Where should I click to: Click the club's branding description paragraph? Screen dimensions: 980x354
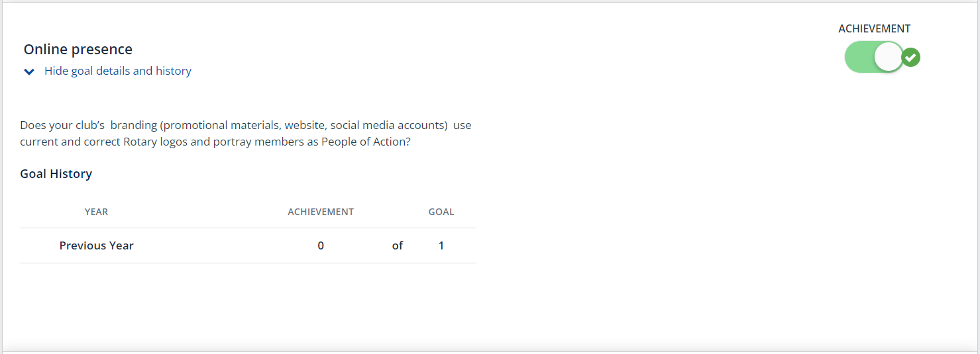[246, 133]
